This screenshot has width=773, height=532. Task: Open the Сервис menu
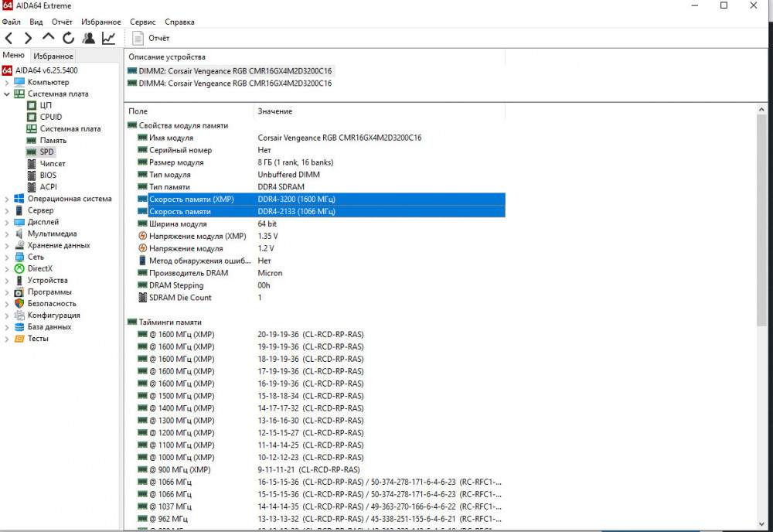(x=142, y=22)
